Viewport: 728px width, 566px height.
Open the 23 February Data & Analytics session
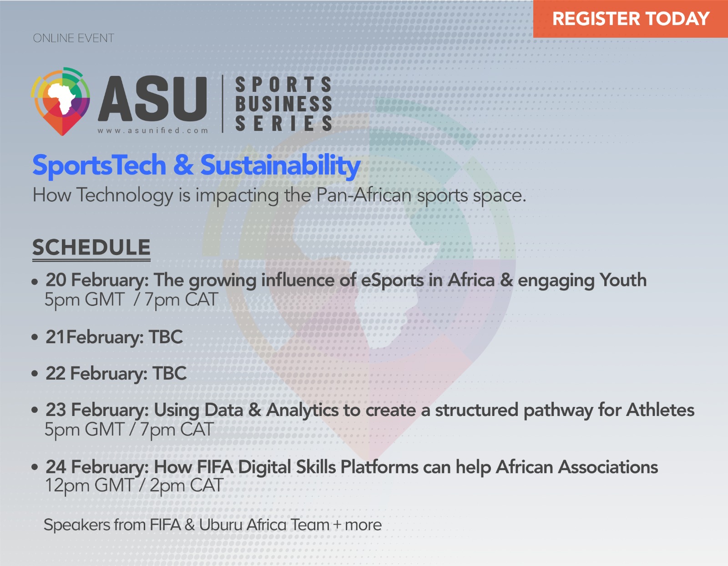370,410
